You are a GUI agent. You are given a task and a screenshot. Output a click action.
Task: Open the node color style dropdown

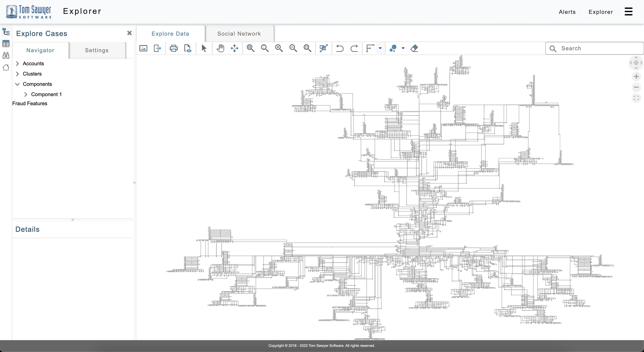(402, 48)
